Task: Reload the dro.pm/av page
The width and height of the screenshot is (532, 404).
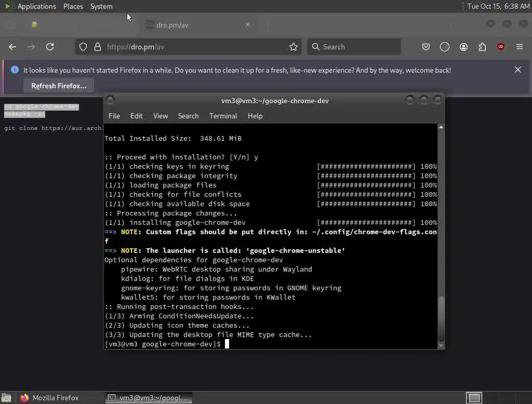Action: [x=50, y=47]
